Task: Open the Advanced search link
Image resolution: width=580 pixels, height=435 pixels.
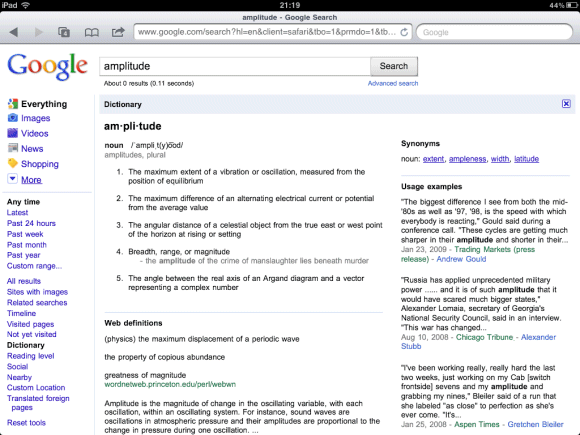Action: coord(393,84)
